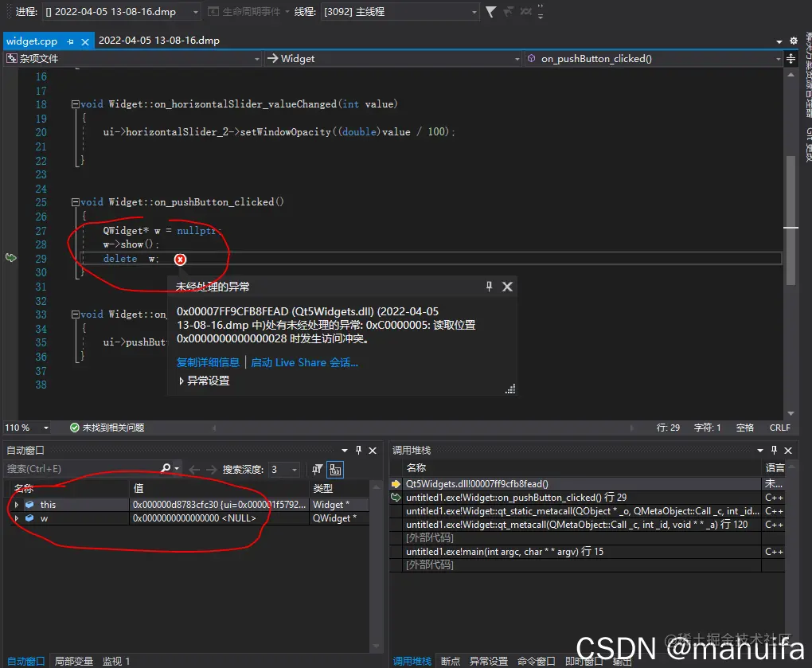The width and height of the screenshot is (812, 668).
Task: Close the widget.cpp tab
Action: [85, 41]
